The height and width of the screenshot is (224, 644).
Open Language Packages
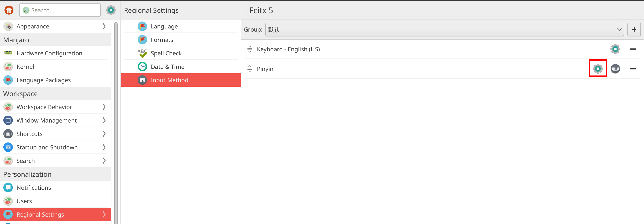click(x=55, y=80)
